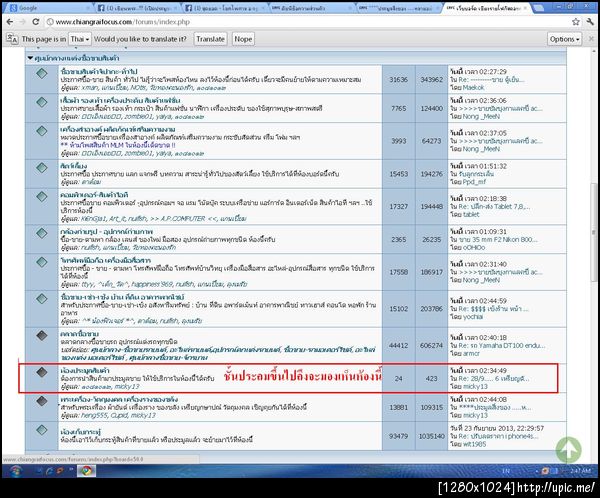The width and height of the screenshot is (600, 498).
Task: Open the profile of last poster Ppd_mf
Action: pyautogui.click(x=474, y=182)
